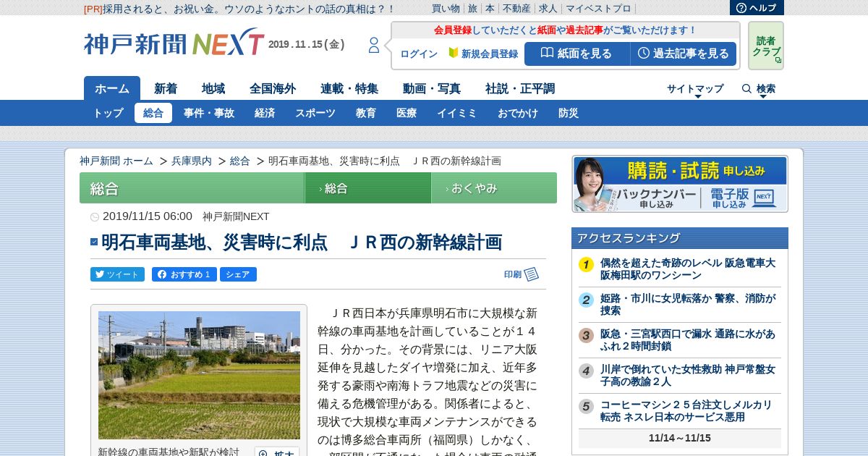Screen dimensions: 868x456
Task: Click the 紙面を見る button
Action: click(576, 54)
